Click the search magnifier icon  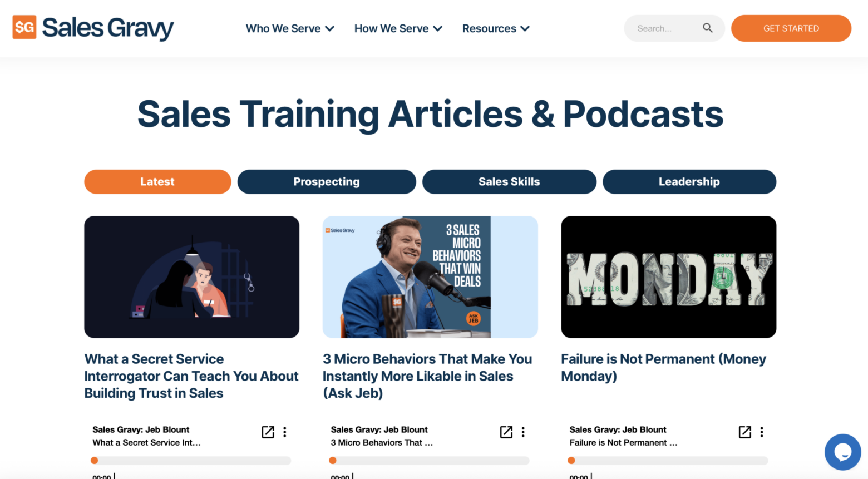707,28
